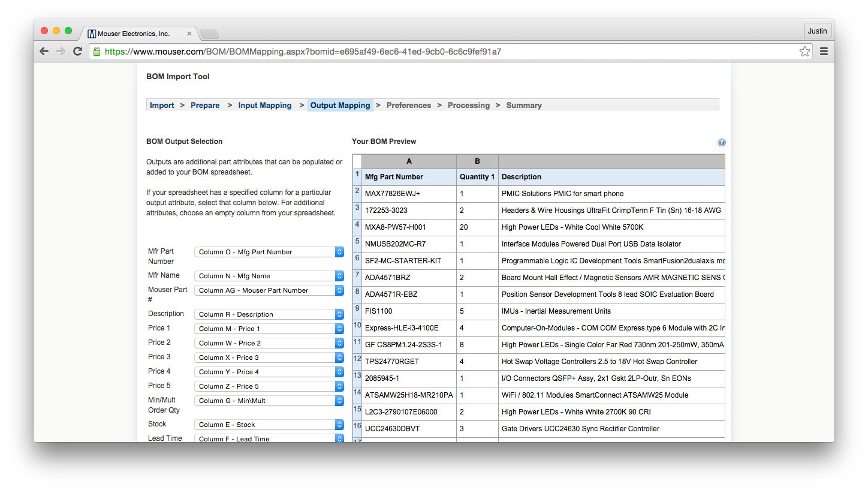The width and height of the screenshot is (868, 490).
Task: Go back to Input Mapping step
Action: (x=264, y=106)
